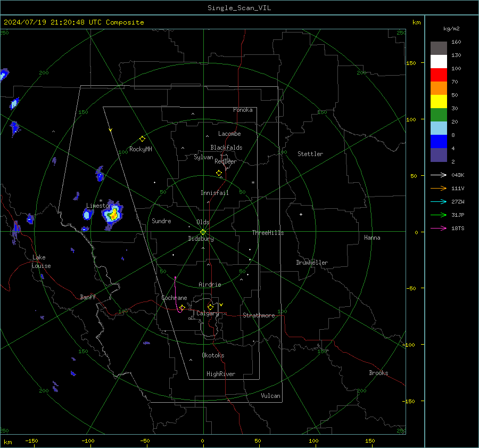This screenshot has height=448, width=479.
Task: Click the Innisfail city label
Action: [214, 193]
